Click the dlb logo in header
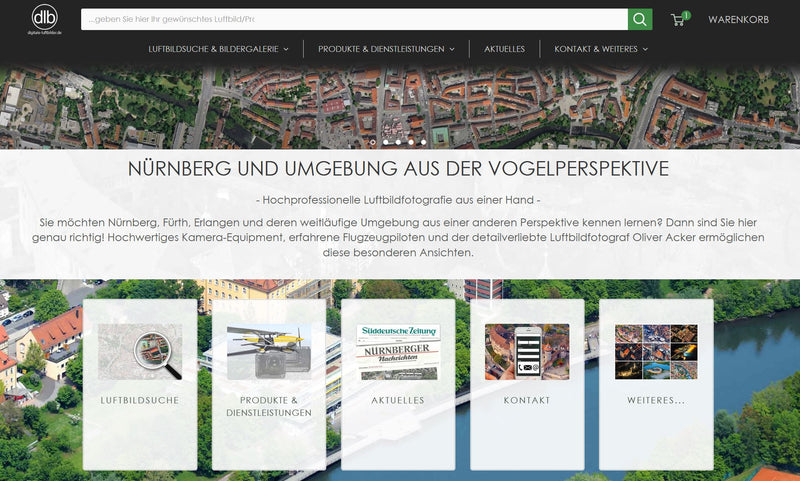The width and height of the screenshot is (800, 481). tap(44, 19)
